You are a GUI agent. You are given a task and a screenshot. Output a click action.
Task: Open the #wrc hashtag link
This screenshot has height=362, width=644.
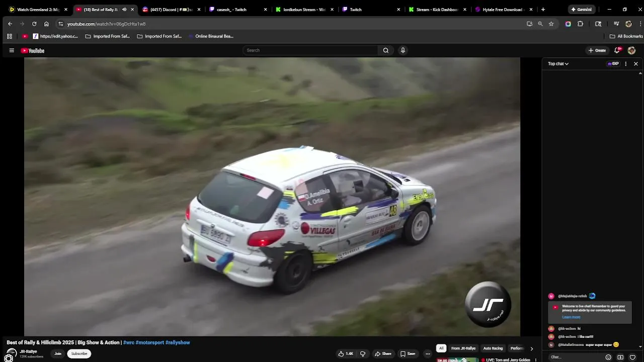click(x=129, y=342)
